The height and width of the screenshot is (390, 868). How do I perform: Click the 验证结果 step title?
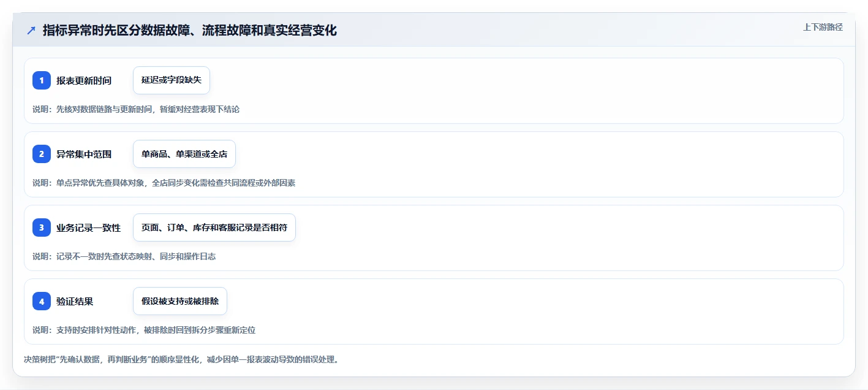(x=75, y=301)
